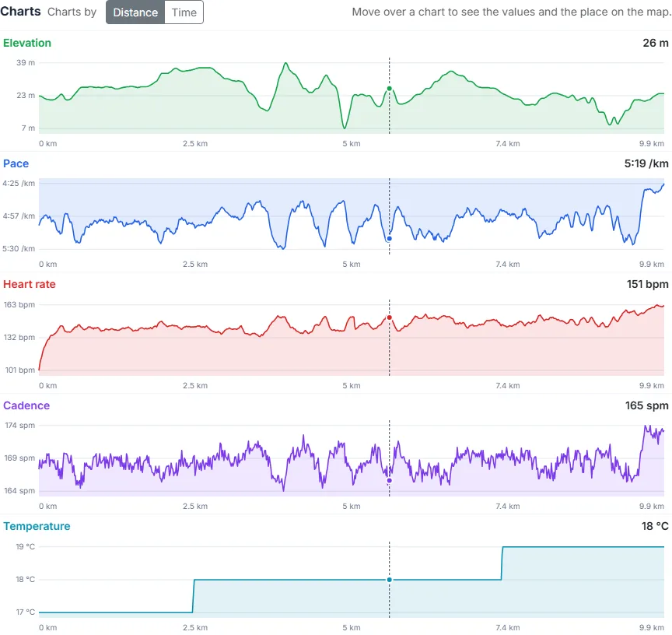Viewport: 672px width, 635px height.
Task: Click the Pace chart title
Action: click(16, 163)
